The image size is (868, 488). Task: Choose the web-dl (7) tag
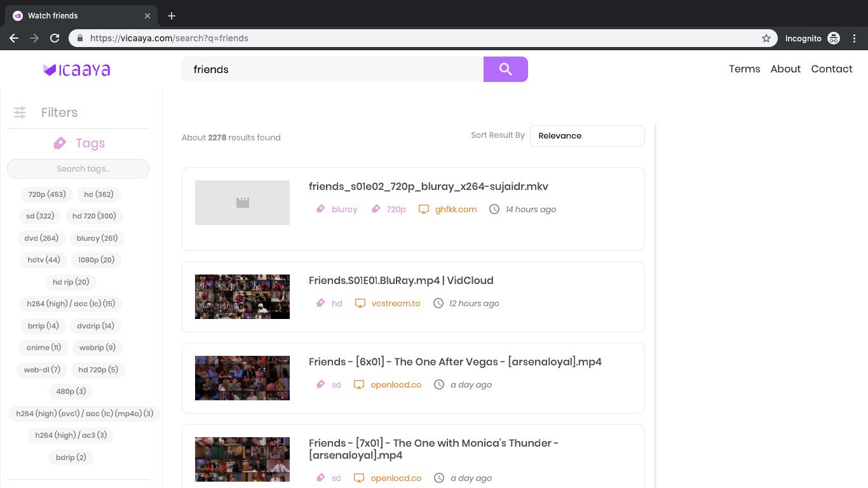tap(42, 370)
